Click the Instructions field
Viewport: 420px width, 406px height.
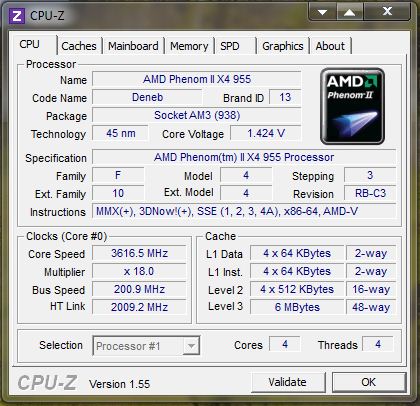tap(244, 211)
